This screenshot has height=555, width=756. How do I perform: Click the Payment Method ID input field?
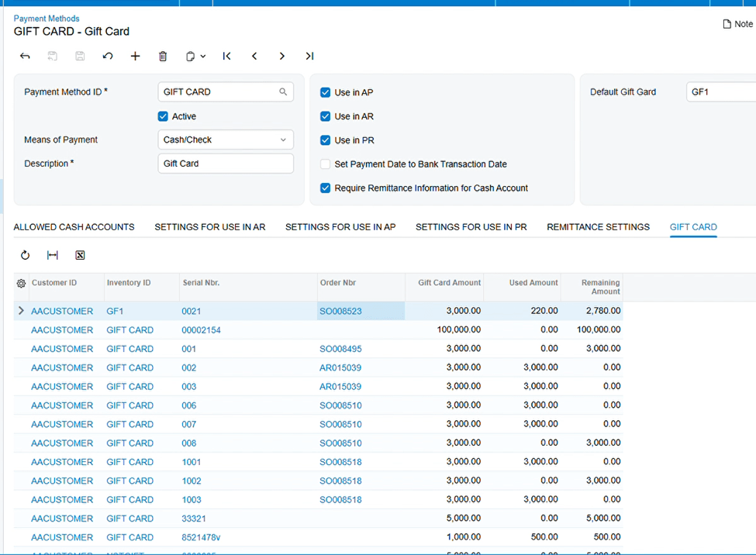[x=226, y=91]
